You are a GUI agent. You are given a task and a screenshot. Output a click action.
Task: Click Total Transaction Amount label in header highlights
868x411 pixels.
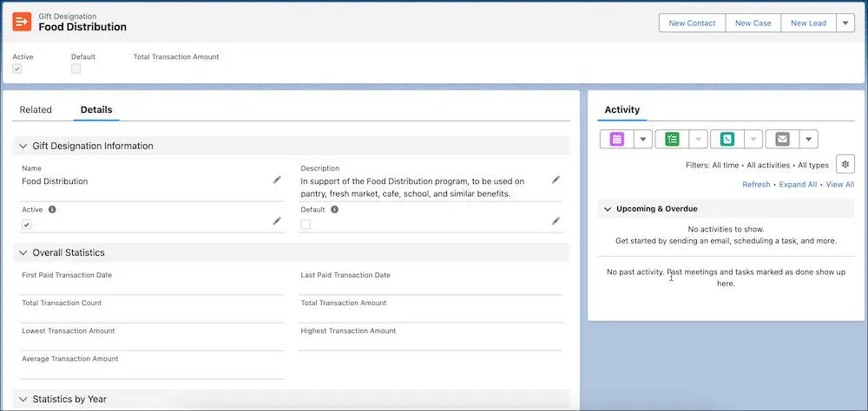(176, 56)
